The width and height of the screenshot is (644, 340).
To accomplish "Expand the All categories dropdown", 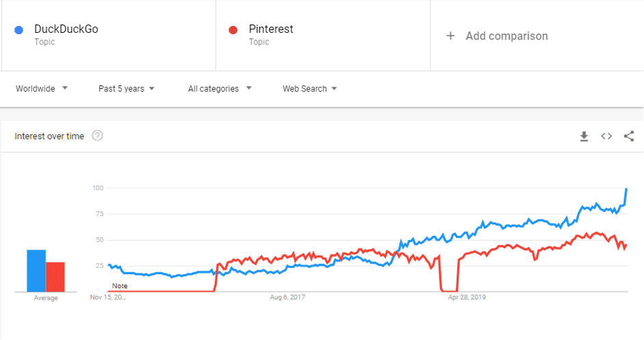I will click(x=220, y=88).
